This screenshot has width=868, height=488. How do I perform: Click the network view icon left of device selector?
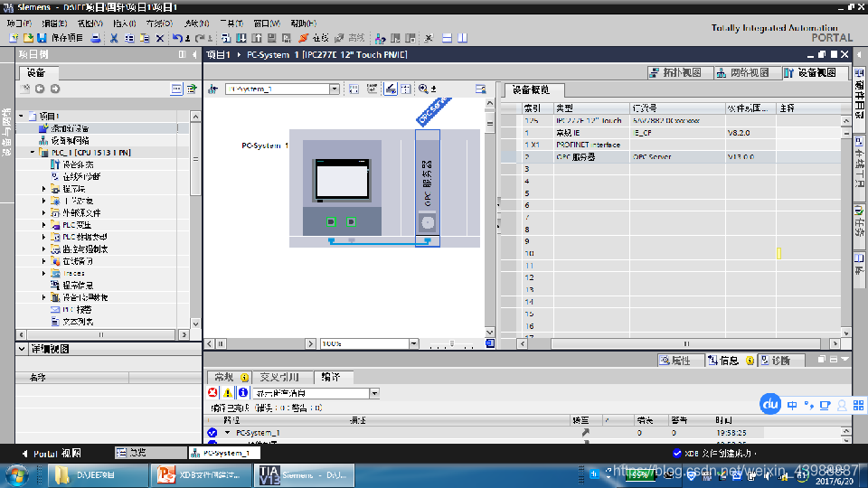point(213,89)
